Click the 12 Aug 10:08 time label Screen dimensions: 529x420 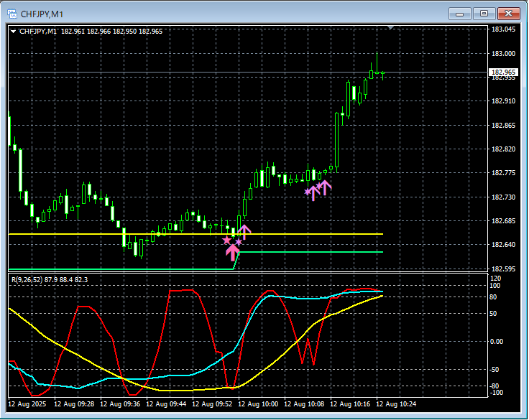[x=304, y=403]
